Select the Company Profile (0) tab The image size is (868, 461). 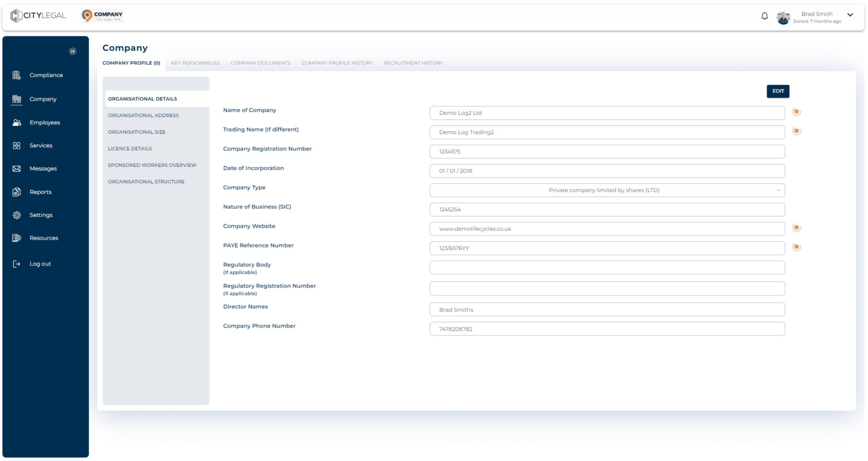(131, 63)
